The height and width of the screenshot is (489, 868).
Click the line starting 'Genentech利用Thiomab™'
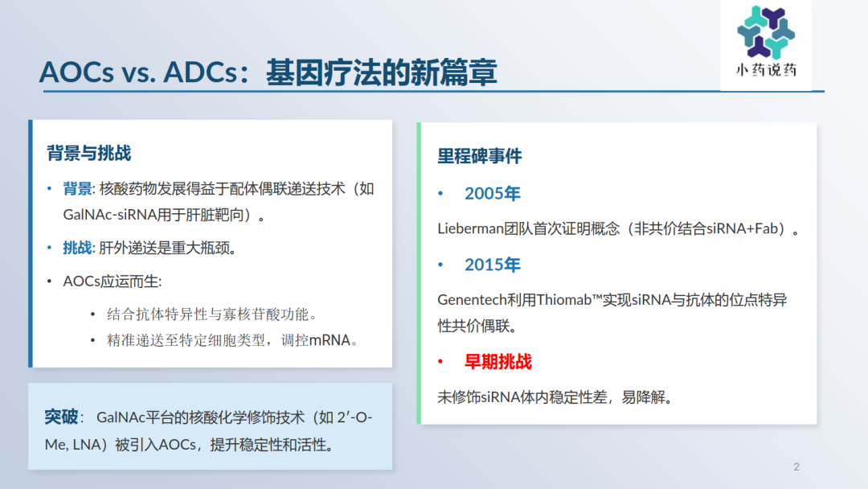tap(612, 300)
